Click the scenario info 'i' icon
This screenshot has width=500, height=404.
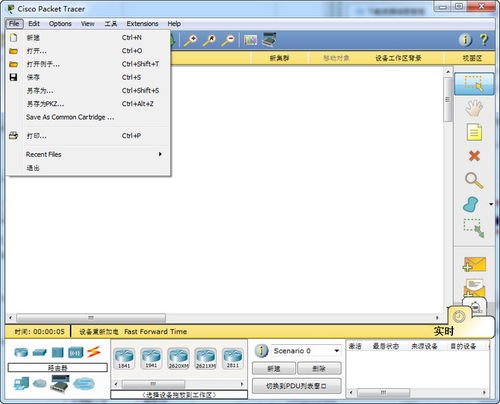(x=261, y=351)
